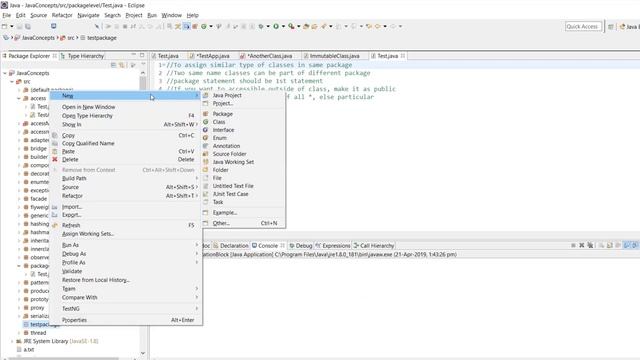640x360 pixels.
Task: Click the Debug bug toolbar icon
Action: click(x=261, y=26)
